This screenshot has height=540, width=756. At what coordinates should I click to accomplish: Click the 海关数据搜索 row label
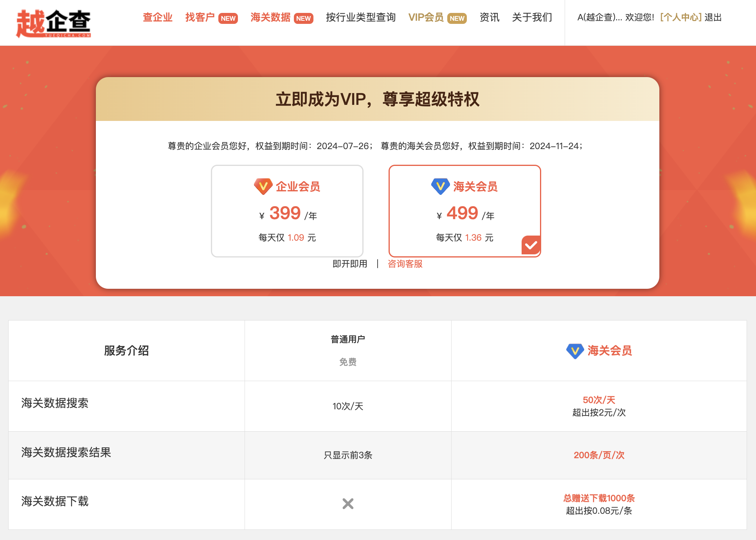(x=55, y=403)
